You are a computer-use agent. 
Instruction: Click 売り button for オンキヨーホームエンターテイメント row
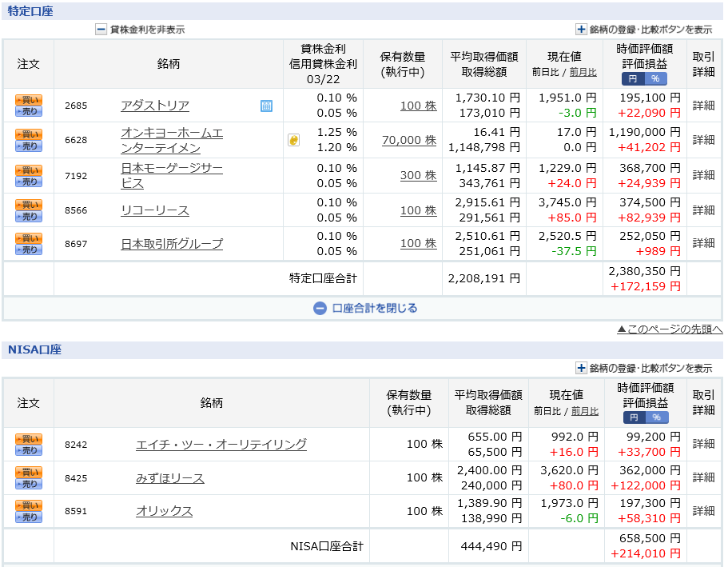point(29,146)
